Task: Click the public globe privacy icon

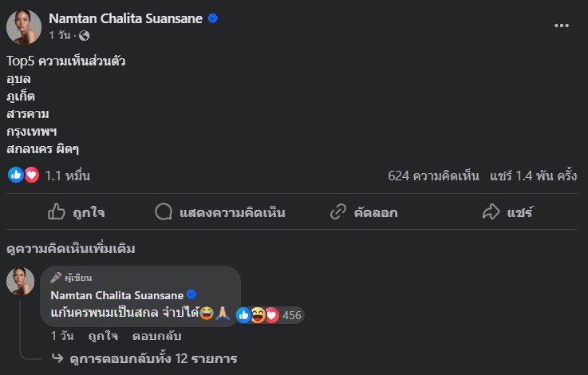Action: [x=85, y=36]
